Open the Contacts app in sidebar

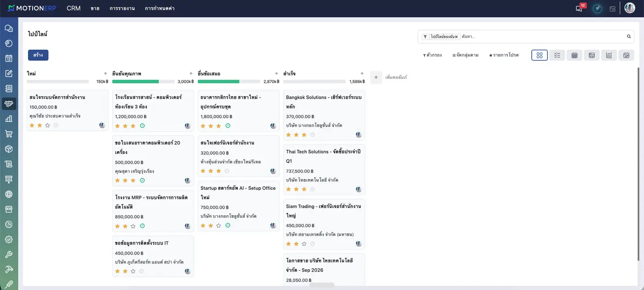click(9, 89)
